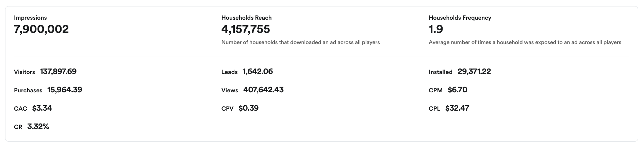This screenshot has height=148, width=644.
Task: Click the Households Reach number 4,157,755
Action: click(246, 29)
